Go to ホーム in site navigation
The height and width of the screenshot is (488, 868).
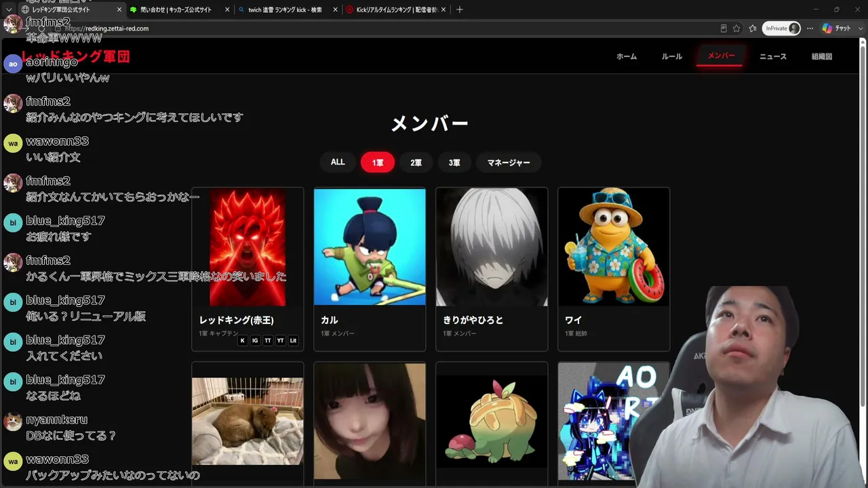tap(627, 56)
